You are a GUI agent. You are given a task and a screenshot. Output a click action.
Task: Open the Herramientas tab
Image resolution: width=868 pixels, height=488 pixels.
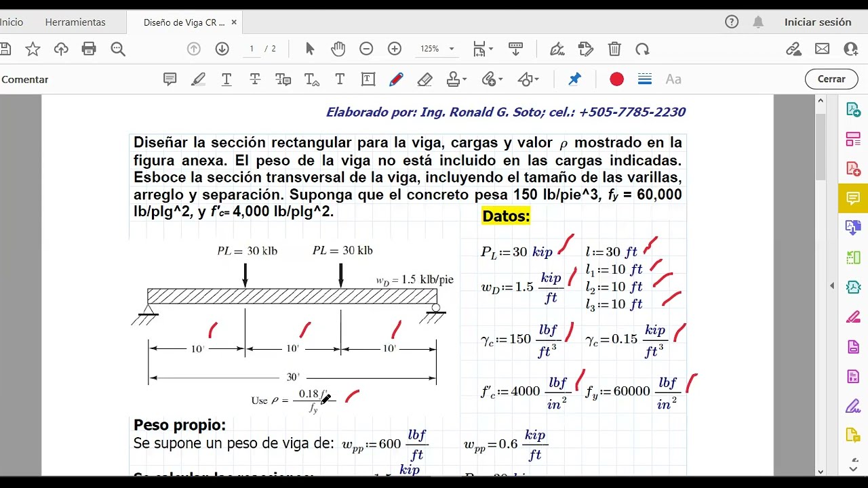tap(75, 22)
